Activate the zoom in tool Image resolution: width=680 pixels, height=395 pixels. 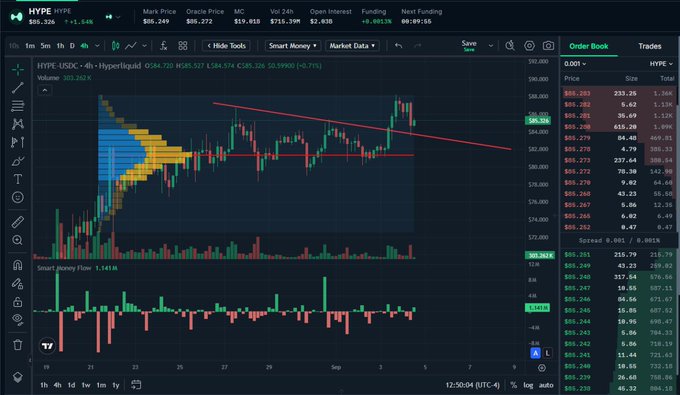click(x=18, y=240)
